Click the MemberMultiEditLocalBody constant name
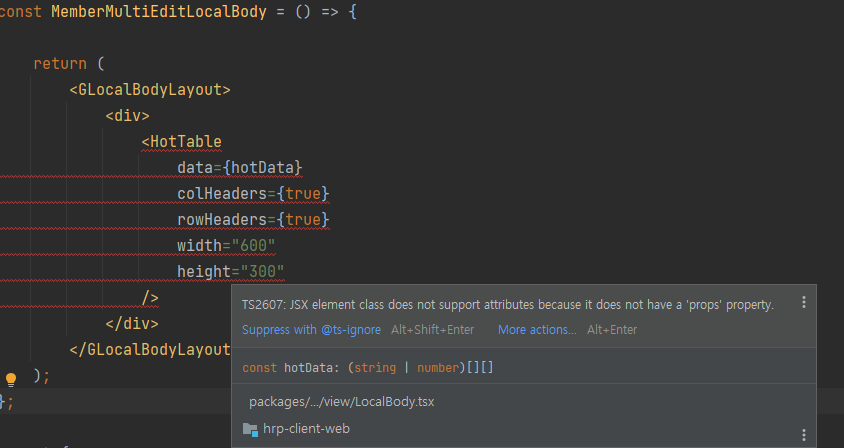 pos(159,11)
